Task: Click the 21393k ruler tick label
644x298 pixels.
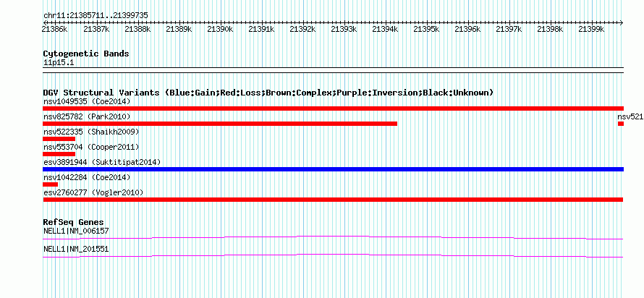Action: click(x=344, y=29)
